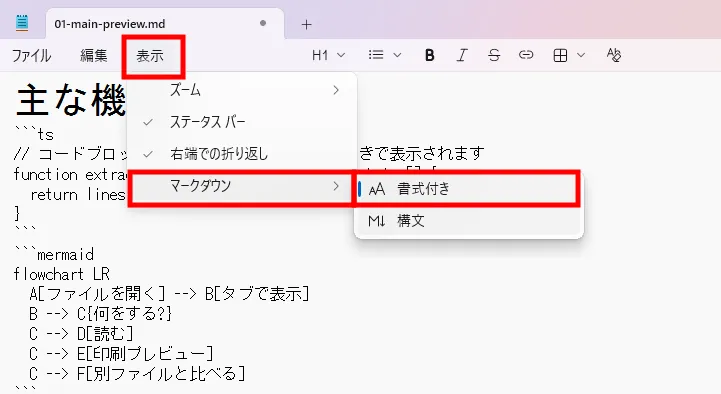Click the table insert icon
This screenshot has height=394, width=721.
click(x=560, y=56)
